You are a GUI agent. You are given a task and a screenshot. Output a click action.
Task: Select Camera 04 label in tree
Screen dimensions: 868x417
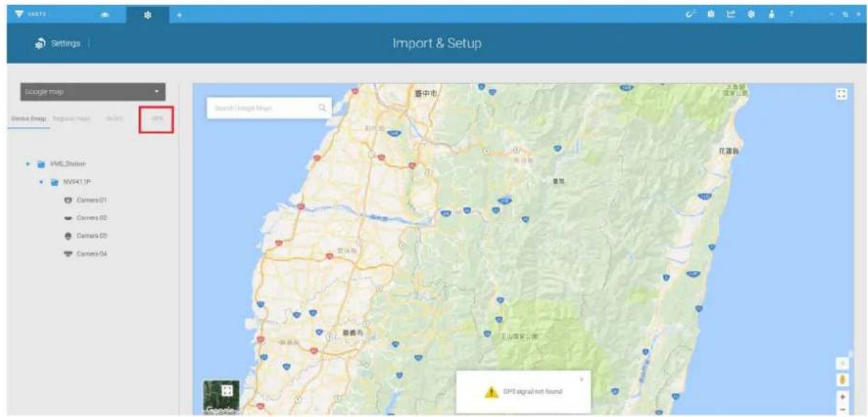(92, 254)
